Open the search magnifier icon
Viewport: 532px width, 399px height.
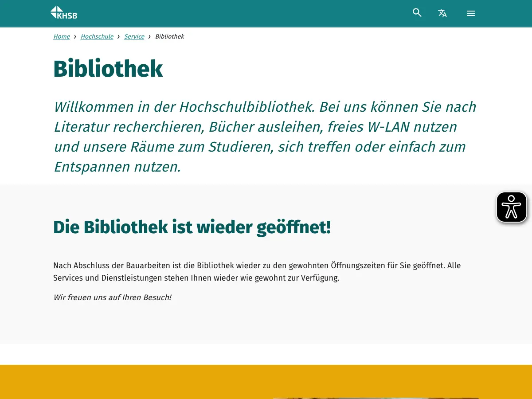(x=417, y=12)
